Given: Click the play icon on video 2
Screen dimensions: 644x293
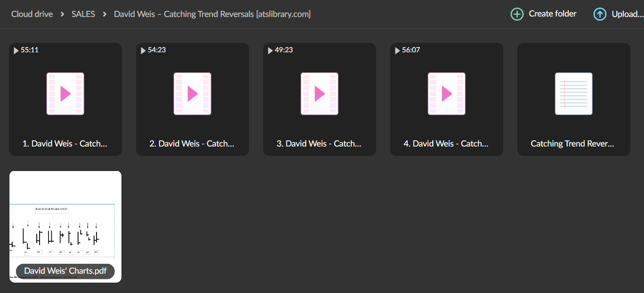Looking at the screenshot, I should [x=192, y=94].
